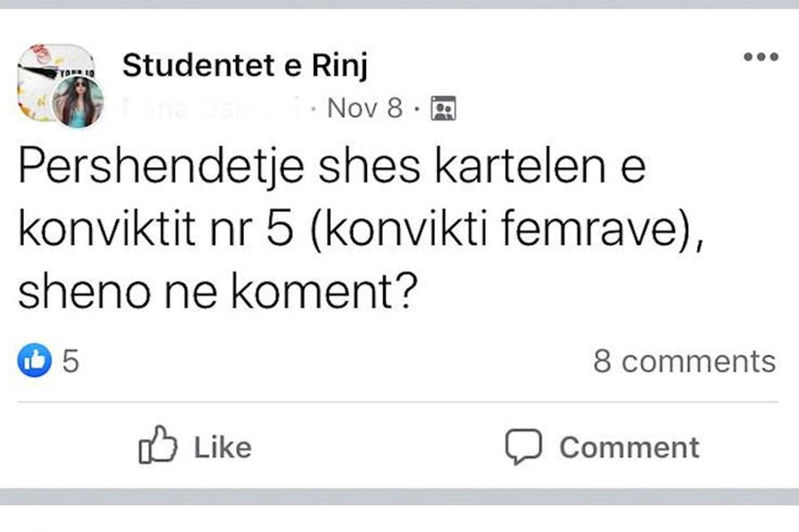Open the 8 comments link
Viewport: 799px width, 532px height.
coord(684,361)
